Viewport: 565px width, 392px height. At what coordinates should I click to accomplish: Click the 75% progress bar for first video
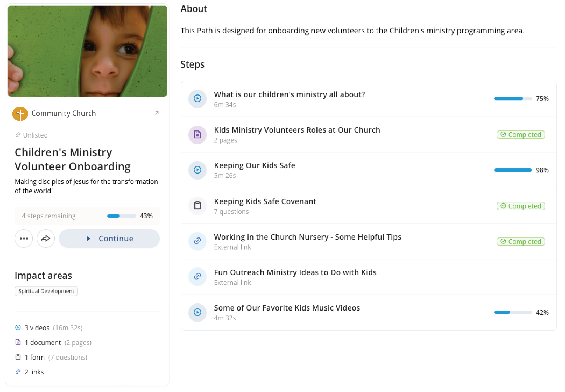pyautogui.click(x=513, y=99)
